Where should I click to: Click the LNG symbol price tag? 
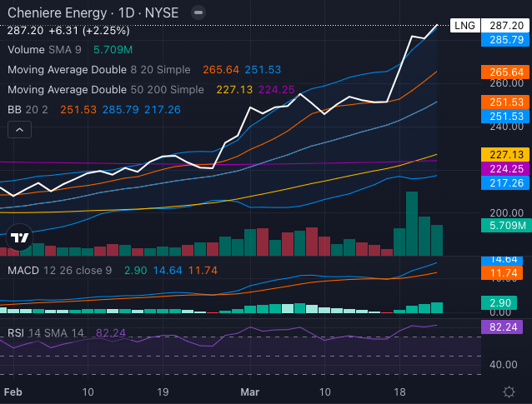coord(464,26)
